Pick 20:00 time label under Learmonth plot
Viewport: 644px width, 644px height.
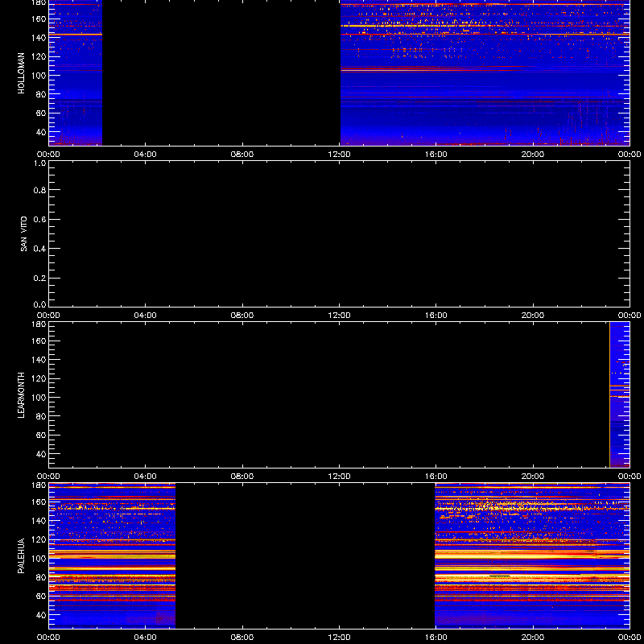tap(533, 477)
